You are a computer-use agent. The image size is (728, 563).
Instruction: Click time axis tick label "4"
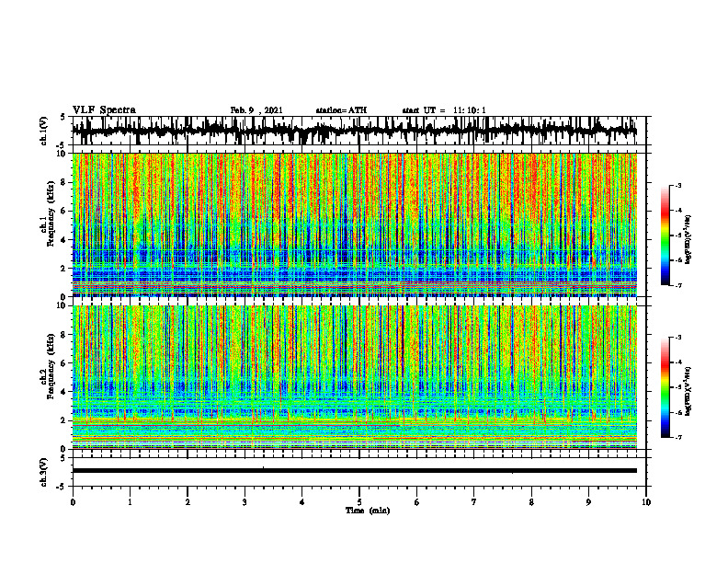(x=302, y=502)
